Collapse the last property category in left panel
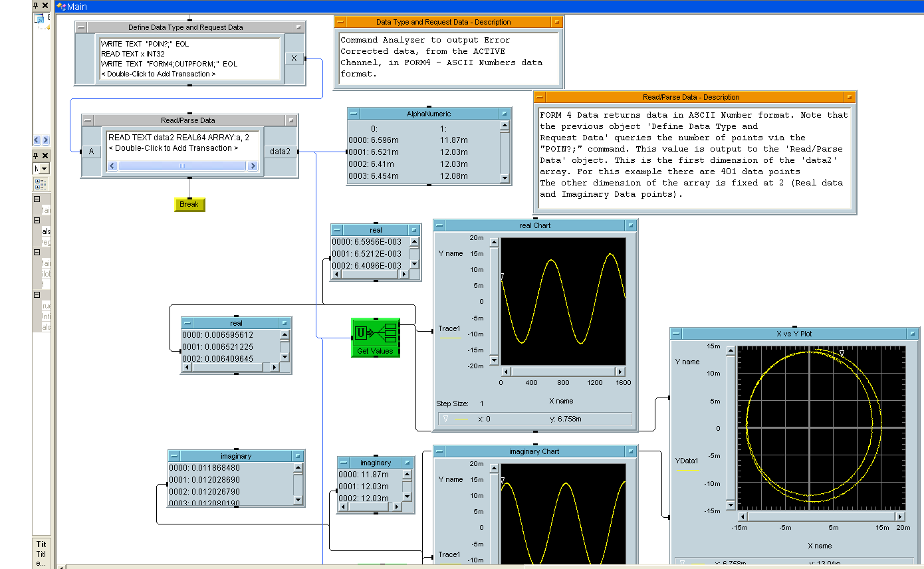 (x=37, y=294)
